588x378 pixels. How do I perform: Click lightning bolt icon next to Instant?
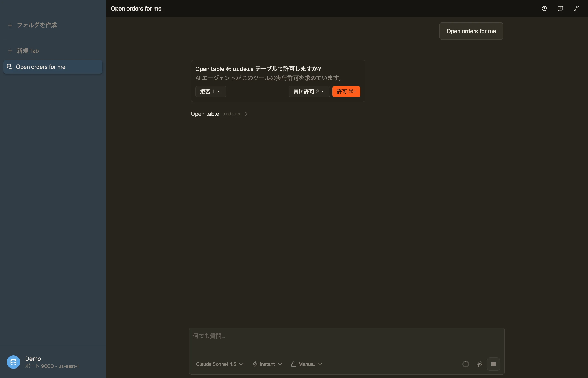255,364
